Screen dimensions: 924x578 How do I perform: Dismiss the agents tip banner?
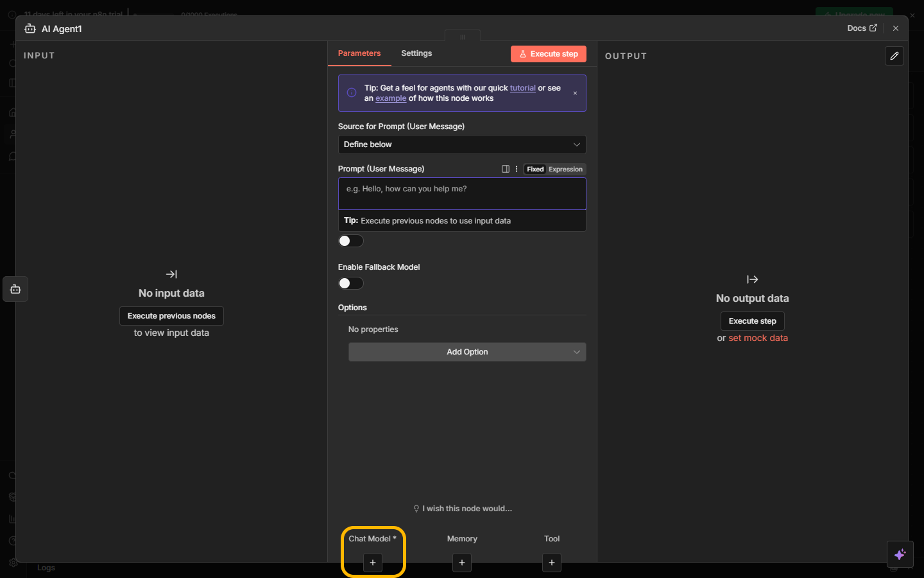(575, 93)
